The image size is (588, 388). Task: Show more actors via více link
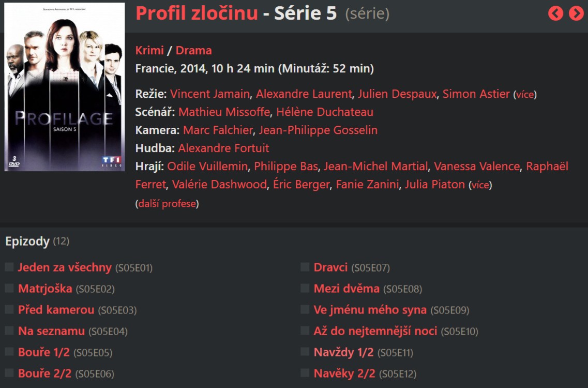click(480, 185)
